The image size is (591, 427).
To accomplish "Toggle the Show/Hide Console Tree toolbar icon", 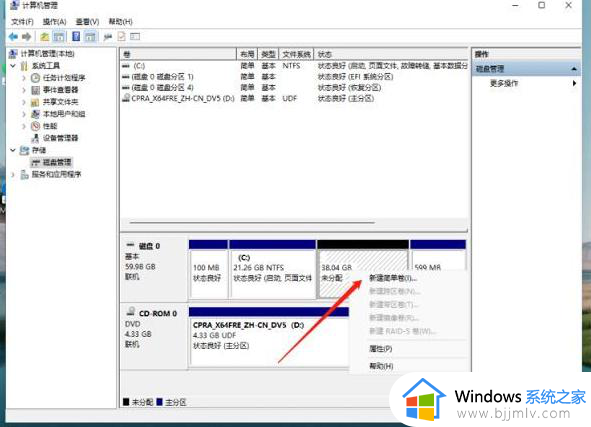I will click(59, 37).
